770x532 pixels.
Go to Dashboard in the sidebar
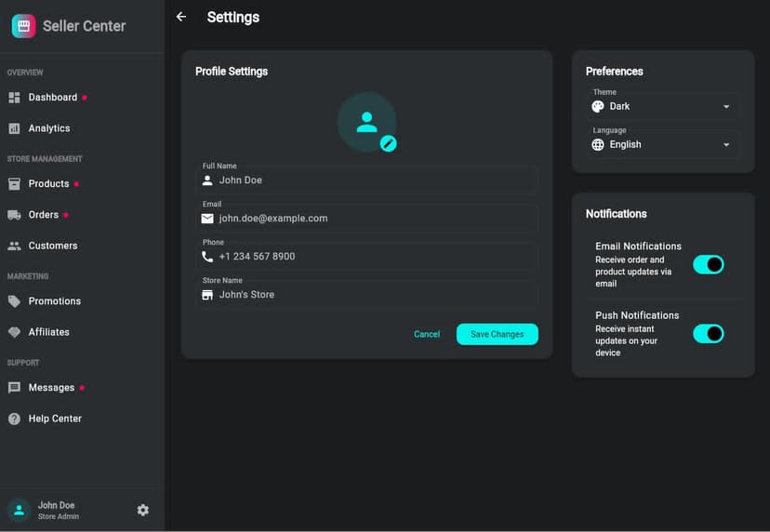(x=52, y=98)
